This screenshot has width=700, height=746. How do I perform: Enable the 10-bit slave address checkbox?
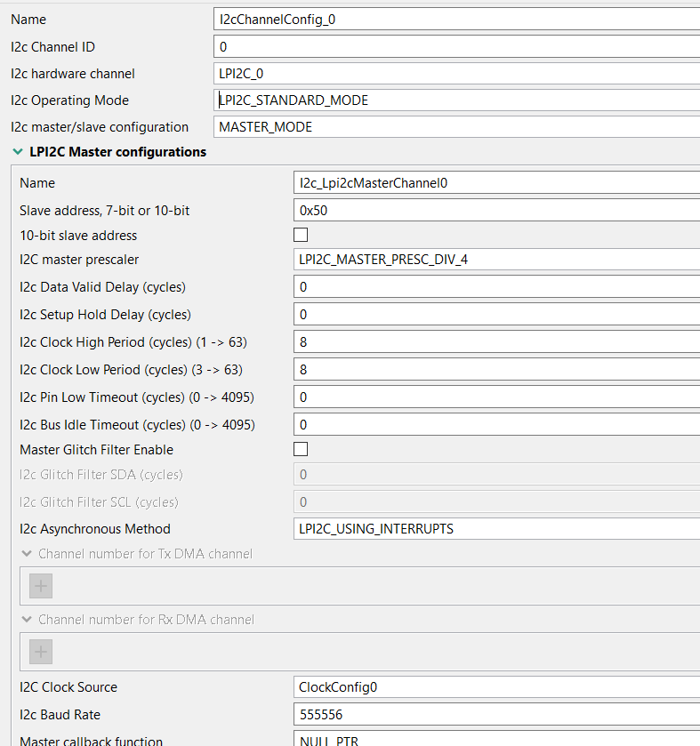pos(301,235)
